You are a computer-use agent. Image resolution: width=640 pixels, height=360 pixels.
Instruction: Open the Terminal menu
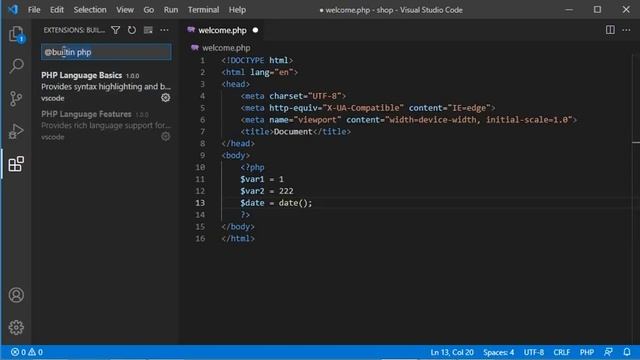(203, 9)
